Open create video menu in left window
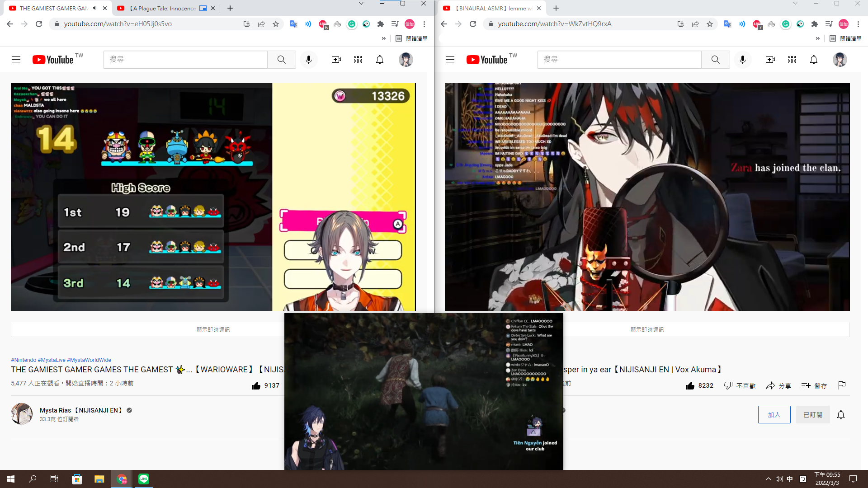 336,60
